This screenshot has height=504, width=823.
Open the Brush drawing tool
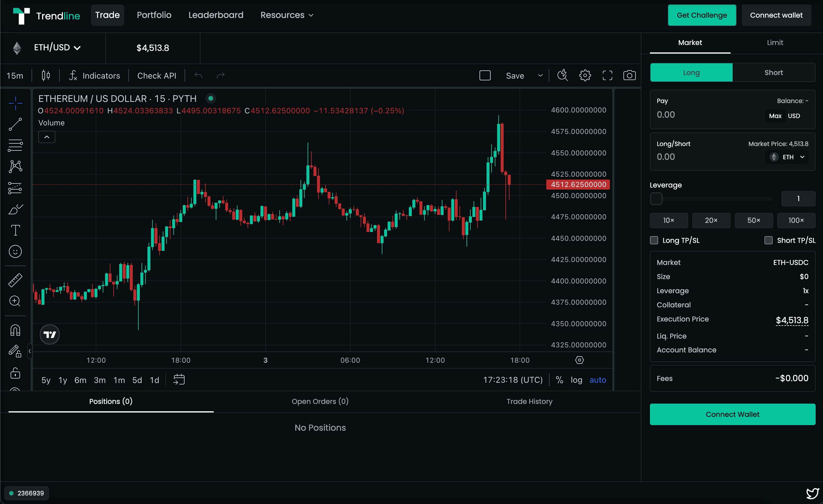(15, 209)
